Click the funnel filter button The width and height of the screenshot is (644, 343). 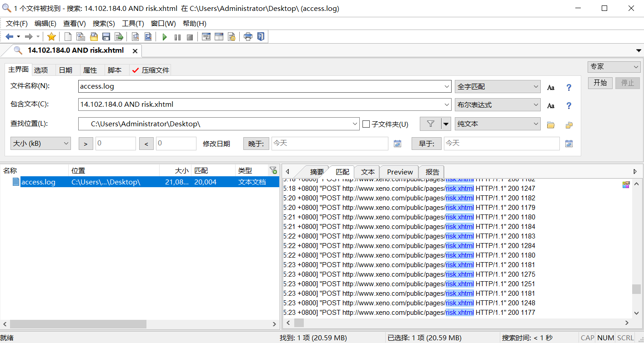click(x=431, y=124)
